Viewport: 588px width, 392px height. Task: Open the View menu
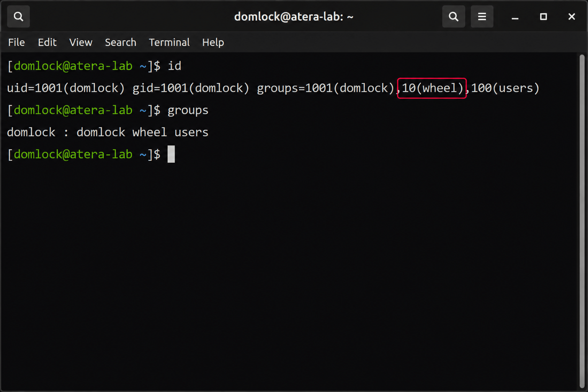pyautogui.click(x=81, y=42)
